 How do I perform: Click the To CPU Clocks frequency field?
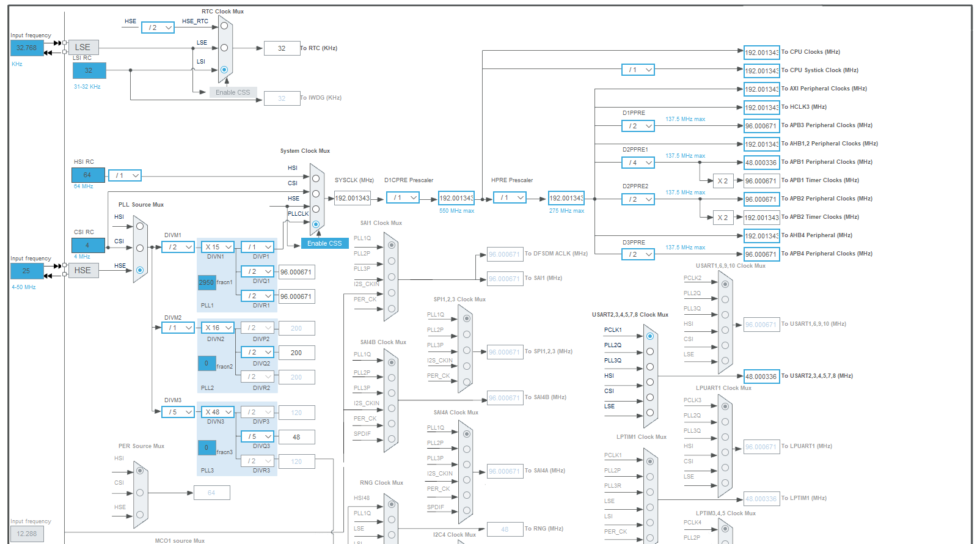click(761, 53)
